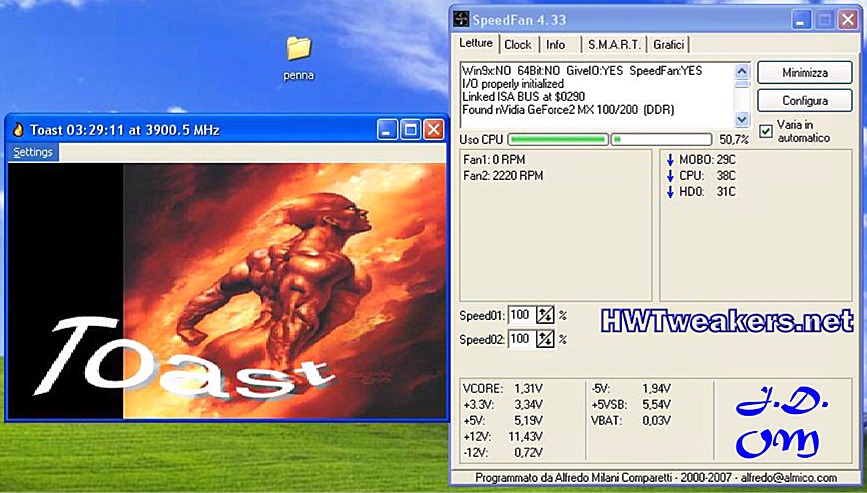Click the Speed02 spinner arrows

545,339
